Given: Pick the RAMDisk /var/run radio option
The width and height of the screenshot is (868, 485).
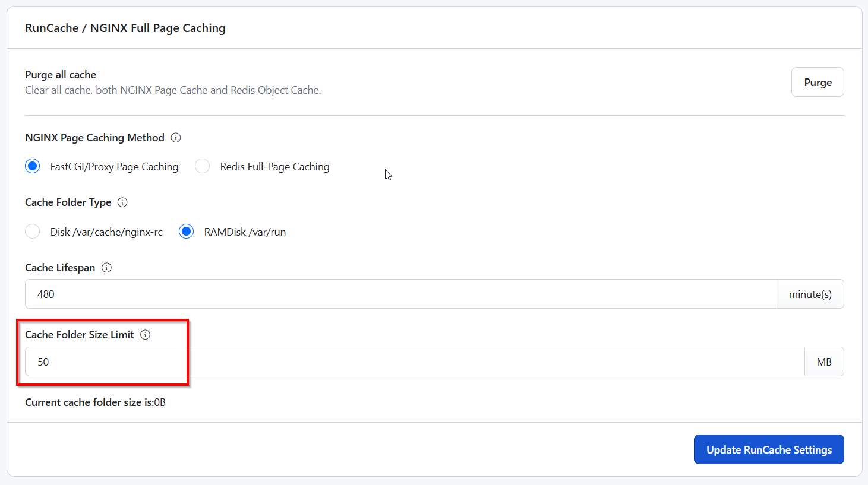Looking at the screenshot, I should pyautogui.click(x=187, y=232).
